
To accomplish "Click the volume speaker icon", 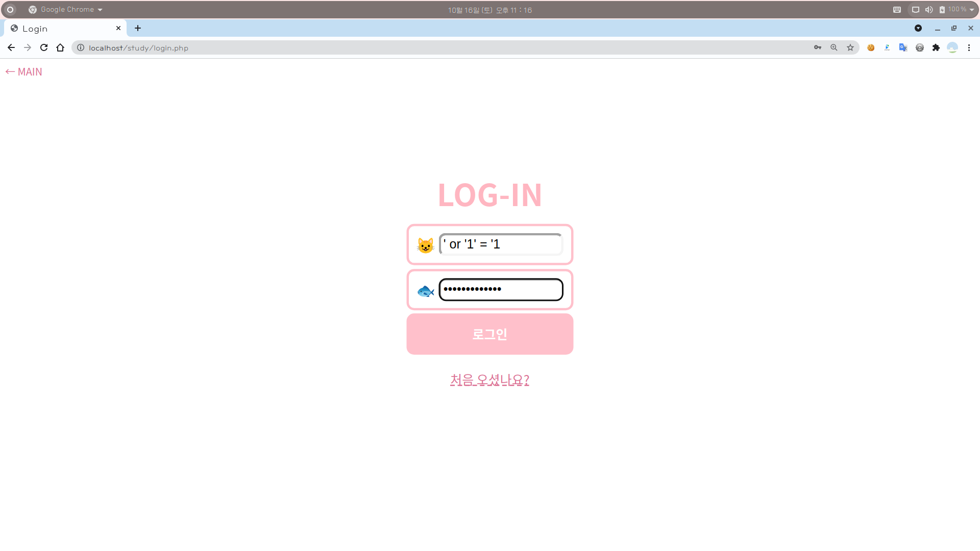I will click(x=929, y=10).
